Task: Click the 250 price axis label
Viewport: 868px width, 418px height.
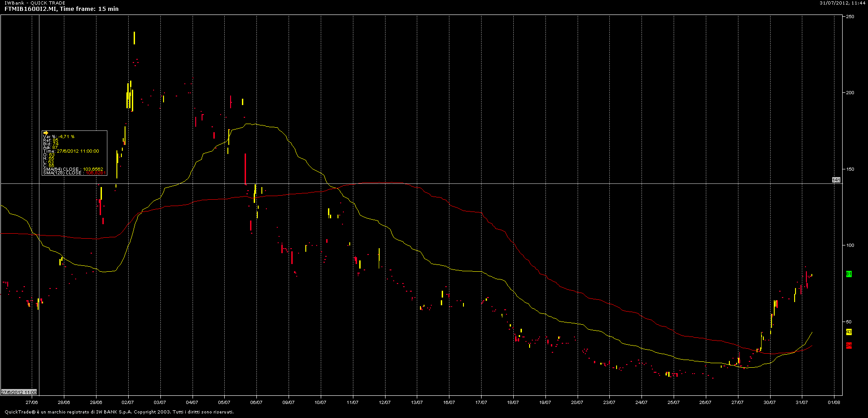Action: tap(850, 17)
